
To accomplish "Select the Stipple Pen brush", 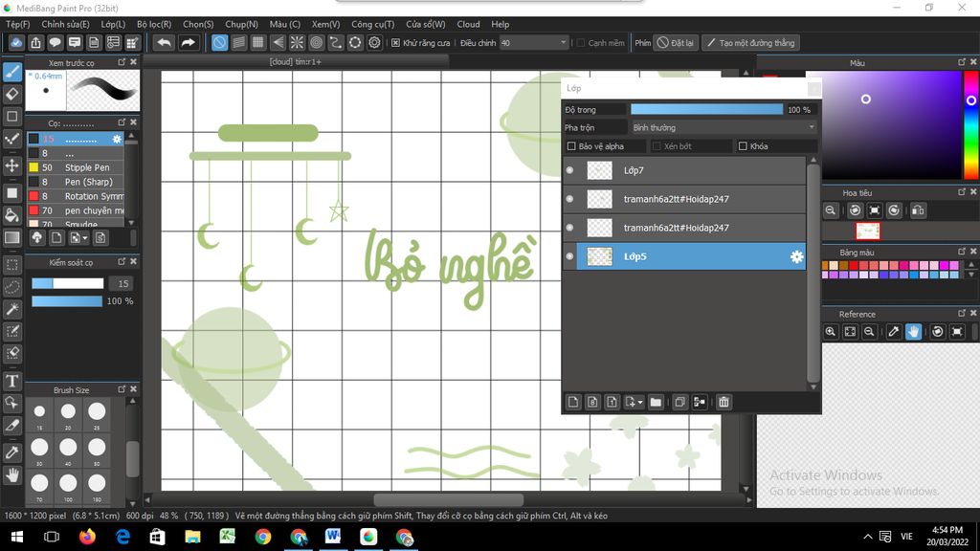I will coord(76,167).
